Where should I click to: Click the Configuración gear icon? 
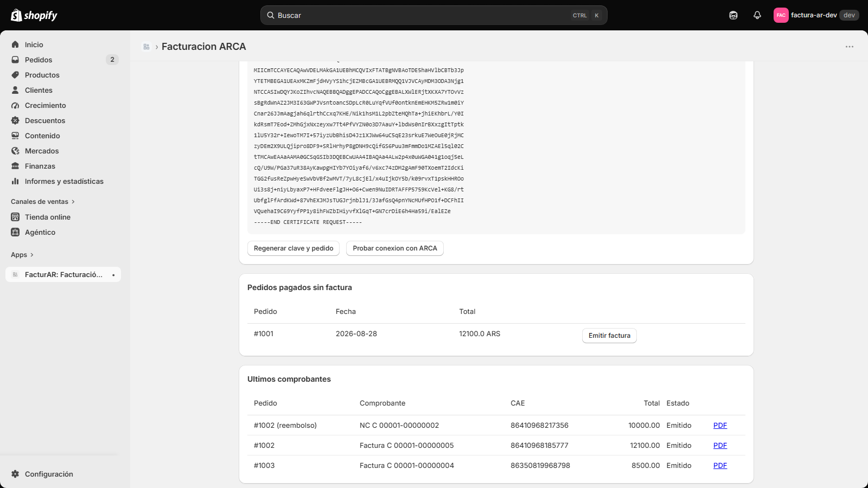tap(15, 474)
